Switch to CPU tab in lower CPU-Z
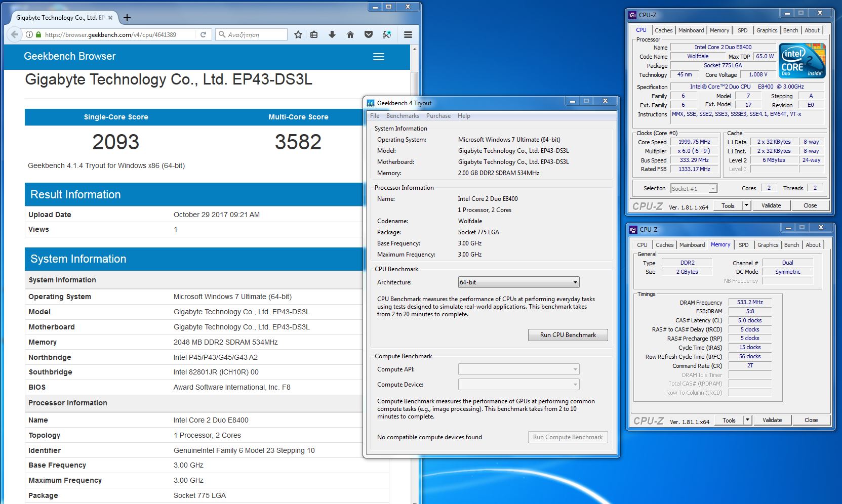The height and width of the screenshot is (504, 842). pos(642,245)
